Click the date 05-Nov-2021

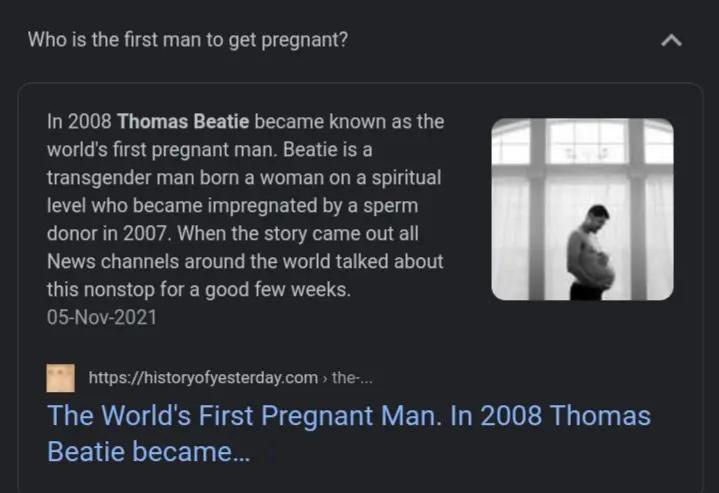click(x=102, y=318)
